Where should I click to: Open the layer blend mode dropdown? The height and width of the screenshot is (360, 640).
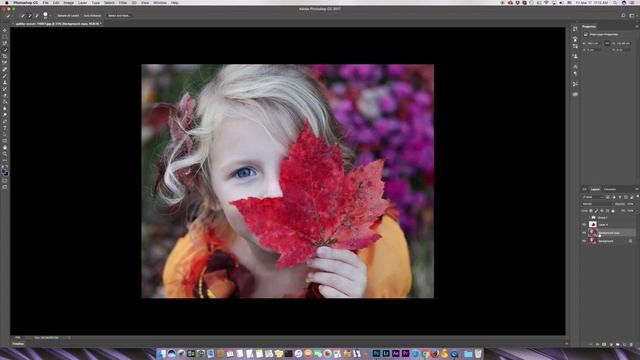coord(597,204)
